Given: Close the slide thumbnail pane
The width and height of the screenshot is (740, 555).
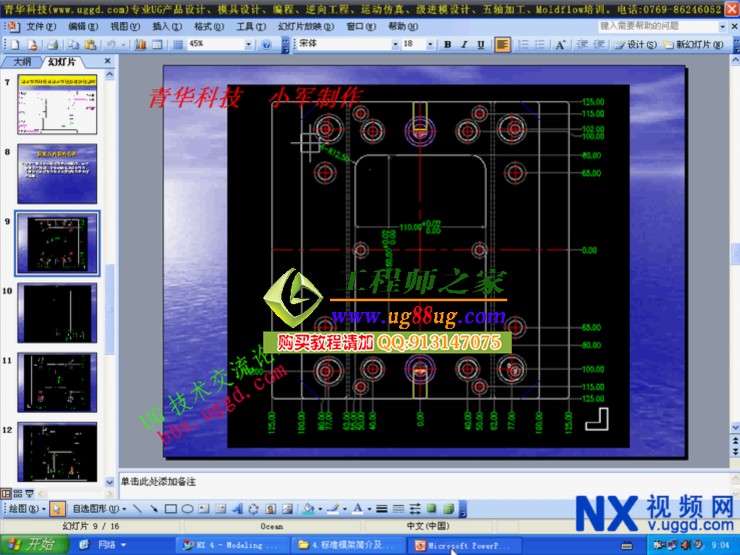Looking at the screenshot, I should (x=108, y=61).
